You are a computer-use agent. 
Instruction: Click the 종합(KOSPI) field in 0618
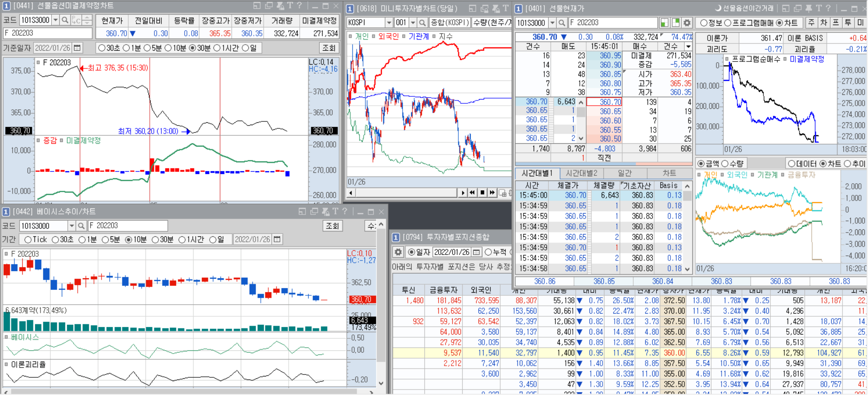450,22
